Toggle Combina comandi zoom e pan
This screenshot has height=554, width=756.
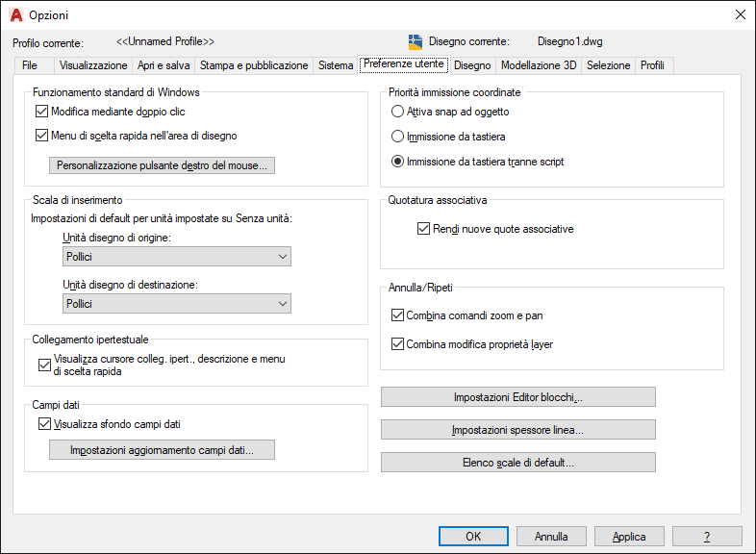pos(398,315)
